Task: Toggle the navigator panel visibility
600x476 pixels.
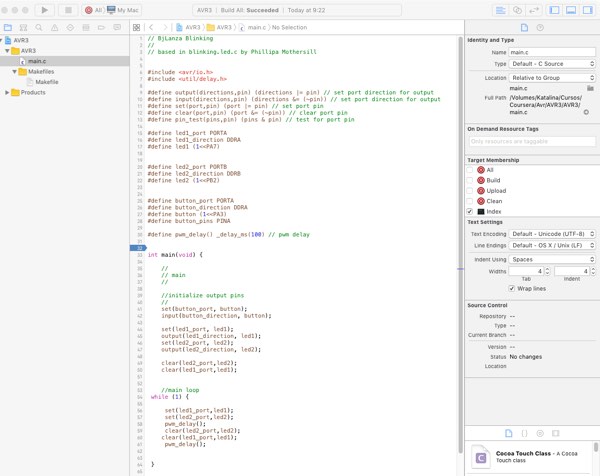Action: click(x=554, y=10)
